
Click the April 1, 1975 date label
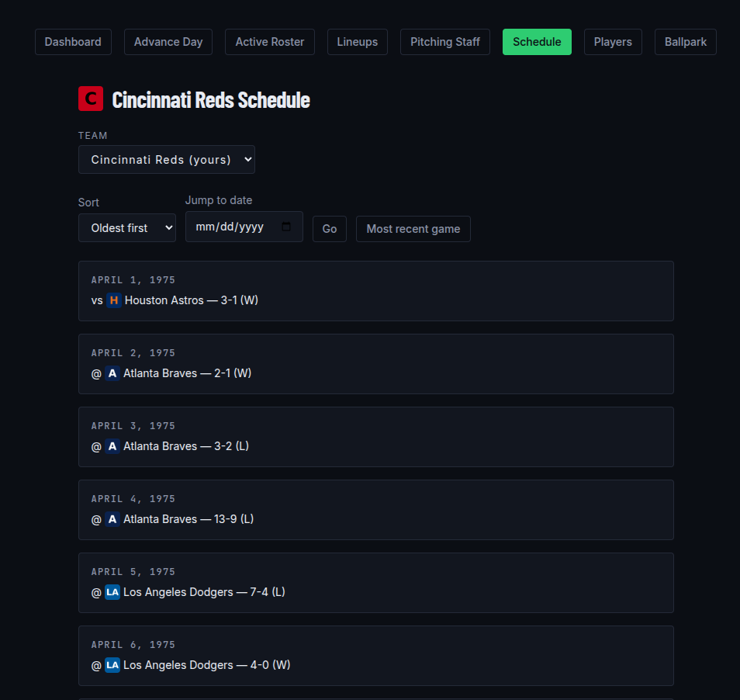click(133, 280)
